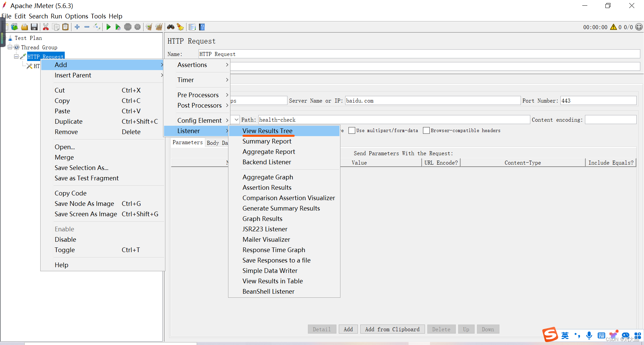
Task: Click the Path input field
Action: [394, 120]
